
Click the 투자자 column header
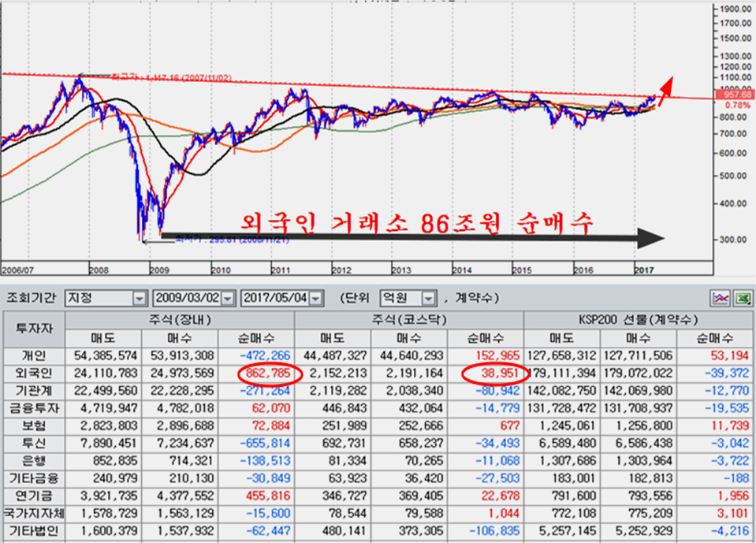[33, 329]
